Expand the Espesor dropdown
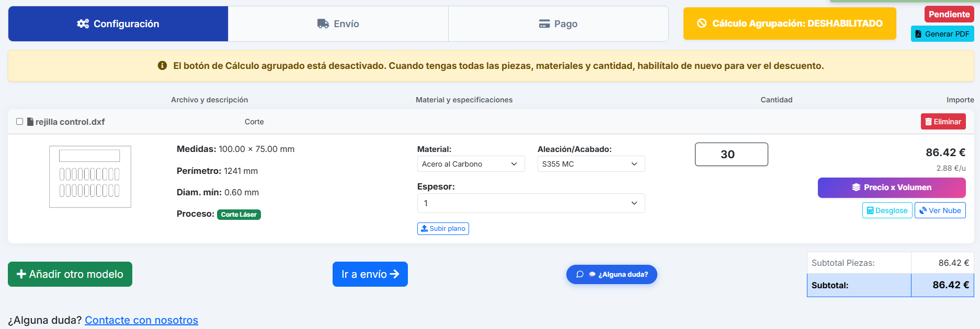 click(531, 203)
